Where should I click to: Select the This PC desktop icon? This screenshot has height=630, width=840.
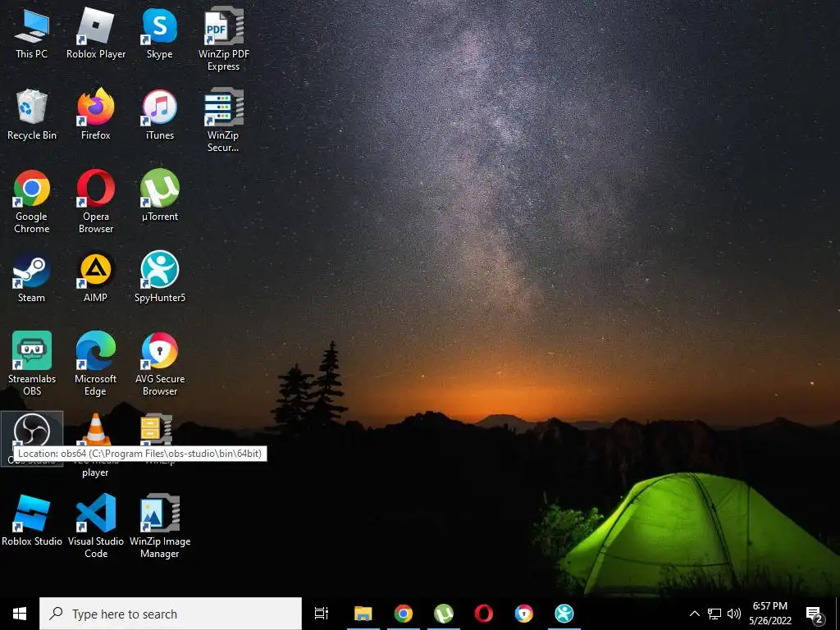point(32,33)
